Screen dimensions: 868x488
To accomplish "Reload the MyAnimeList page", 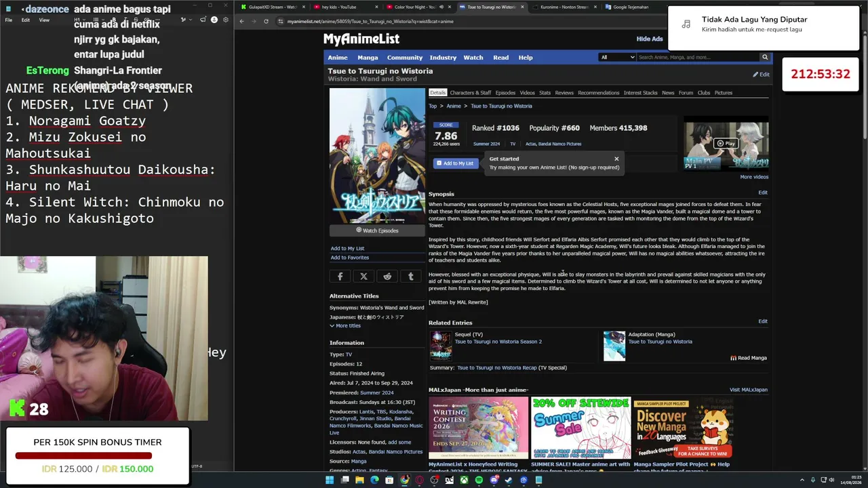I will 266,21.
